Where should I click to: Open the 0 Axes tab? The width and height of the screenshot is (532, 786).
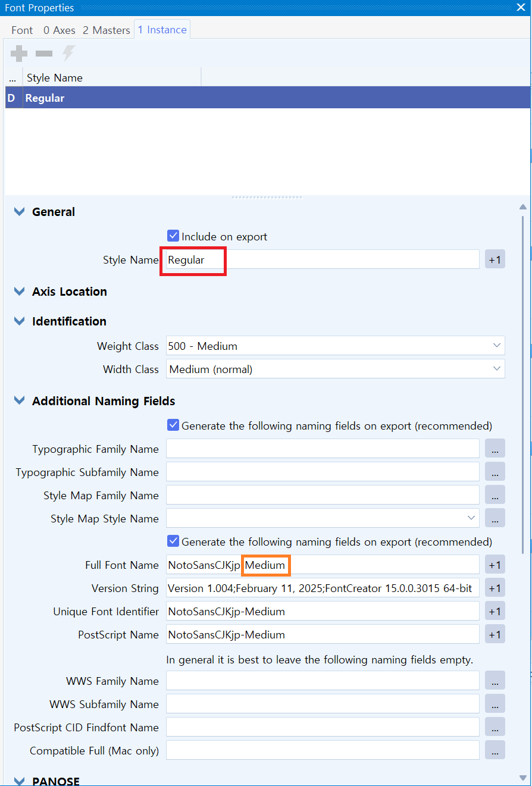pos(59,30)
